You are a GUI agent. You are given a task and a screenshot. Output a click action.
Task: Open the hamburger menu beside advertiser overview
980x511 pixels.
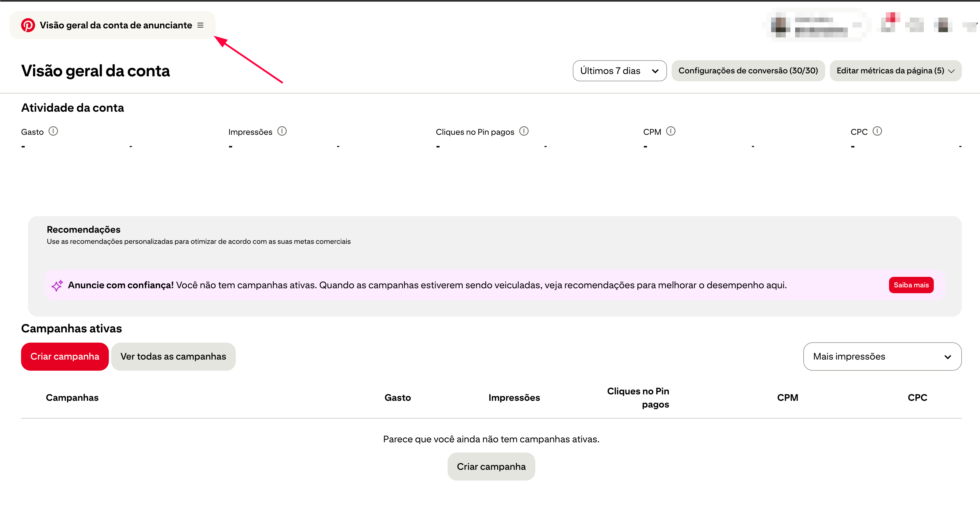(x=200, y=25)
